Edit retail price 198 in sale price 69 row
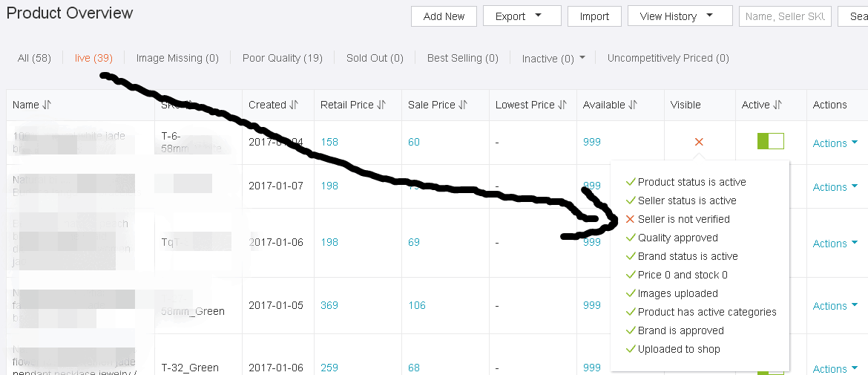This screenshot has height=375, width=868. click(x=329, y=242)
